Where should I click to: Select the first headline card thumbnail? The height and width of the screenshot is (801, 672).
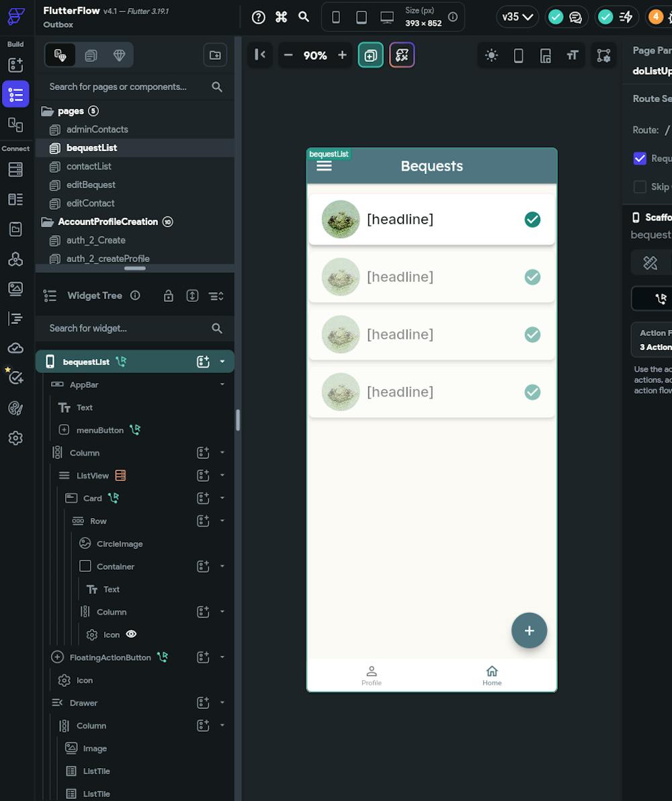click(x=341, y=219)
